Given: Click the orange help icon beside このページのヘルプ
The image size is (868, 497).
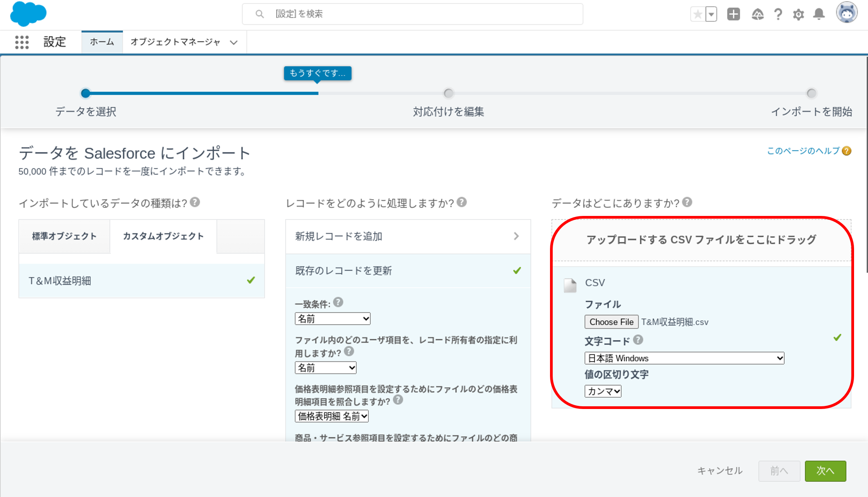Looking at the screenshot, I should coord(847,151).
